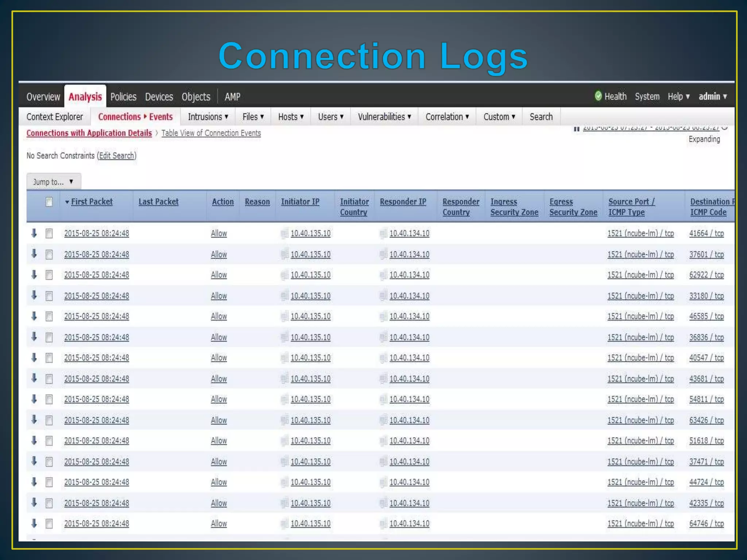The image size is (747, 560).
Task: Sort by the Action column header
Action: pos(223,202)
